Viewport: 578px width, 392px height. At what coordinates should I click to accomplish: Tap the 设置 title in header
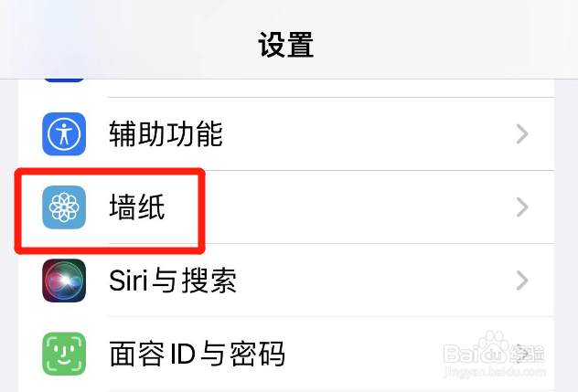(285, 45)
